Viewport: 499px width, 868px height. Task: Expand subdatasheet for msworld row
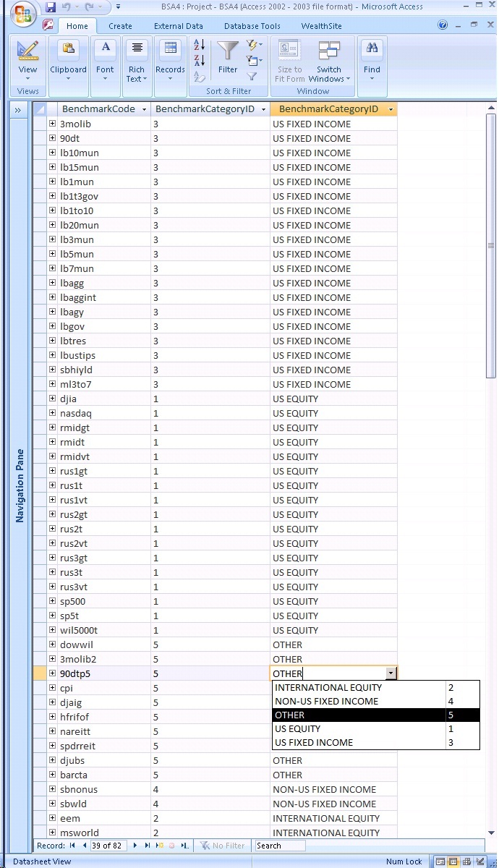tap(52, 833)
